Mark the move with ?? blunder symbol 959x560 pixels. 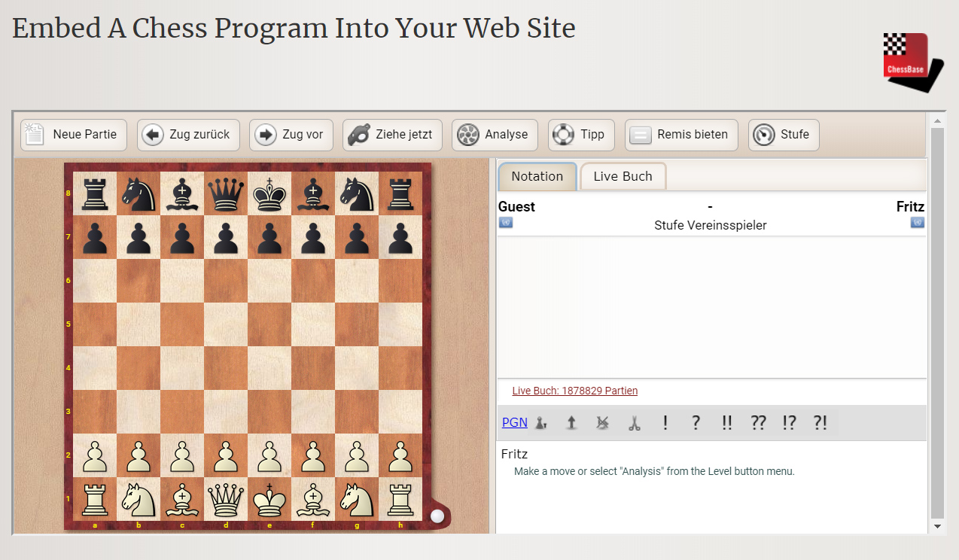[758, 423]
